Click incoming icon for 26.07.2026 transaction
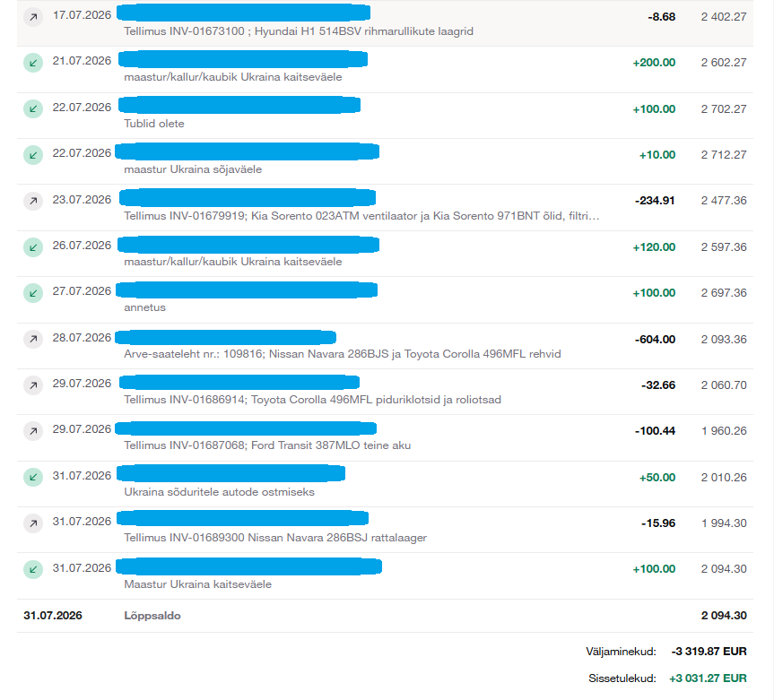 [x=33, y=247]
